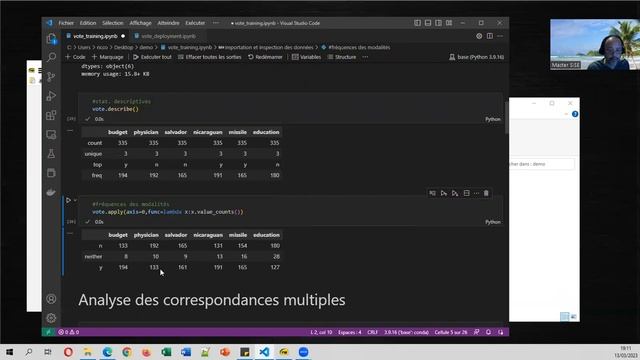
Task: Open notebook settings gear in editor title
Action: (x=479, y=36)
